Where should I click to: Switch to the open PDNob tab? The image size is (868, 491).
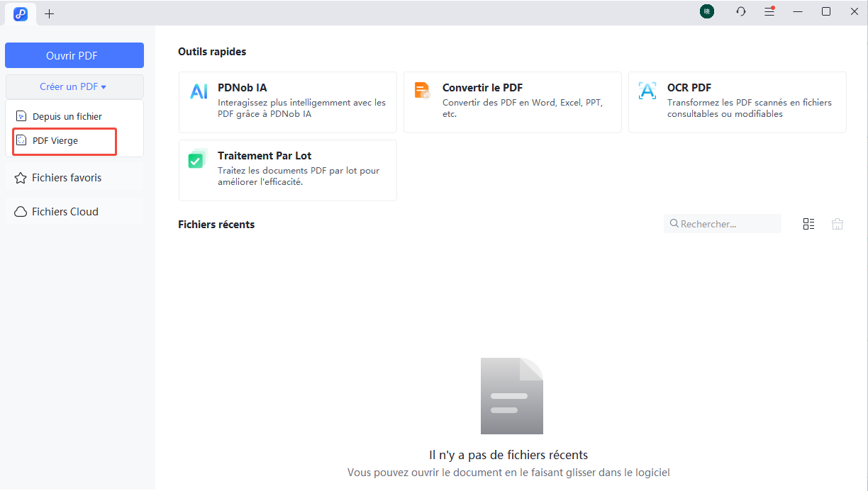click(x=20, y=13)
